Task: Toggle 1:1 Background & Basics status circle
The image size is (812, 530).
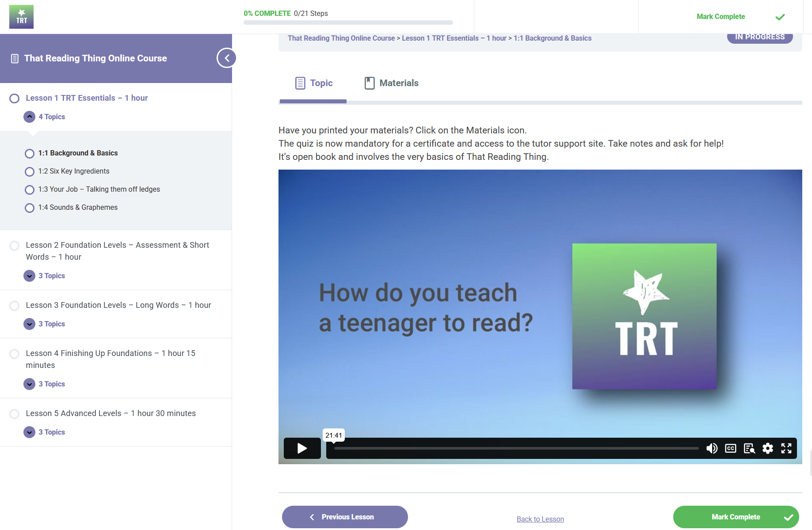Action: 30,153
